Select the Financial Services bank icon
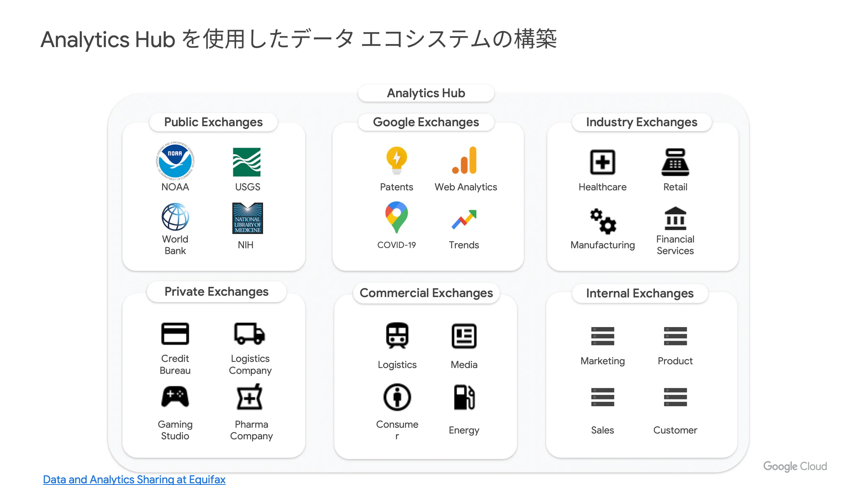 [x=675, y=218]
